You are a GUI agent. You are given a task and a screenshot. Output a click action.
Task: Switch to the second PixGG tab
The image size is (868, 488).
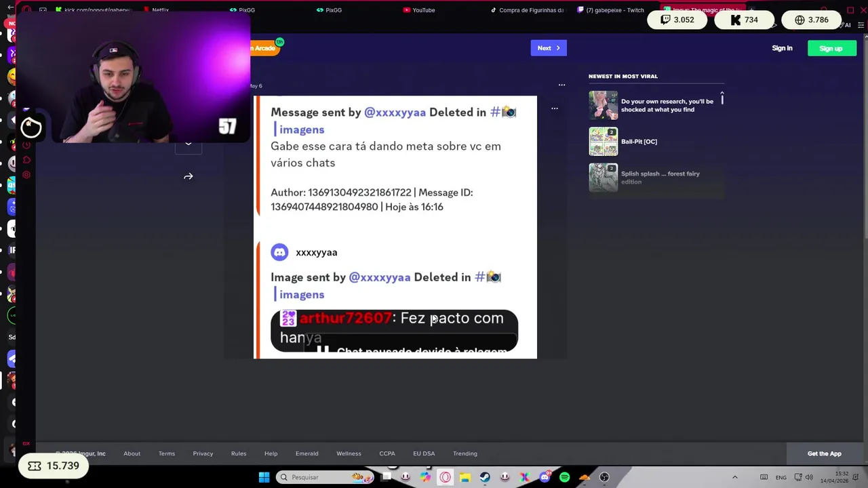(x=329, y=10)
